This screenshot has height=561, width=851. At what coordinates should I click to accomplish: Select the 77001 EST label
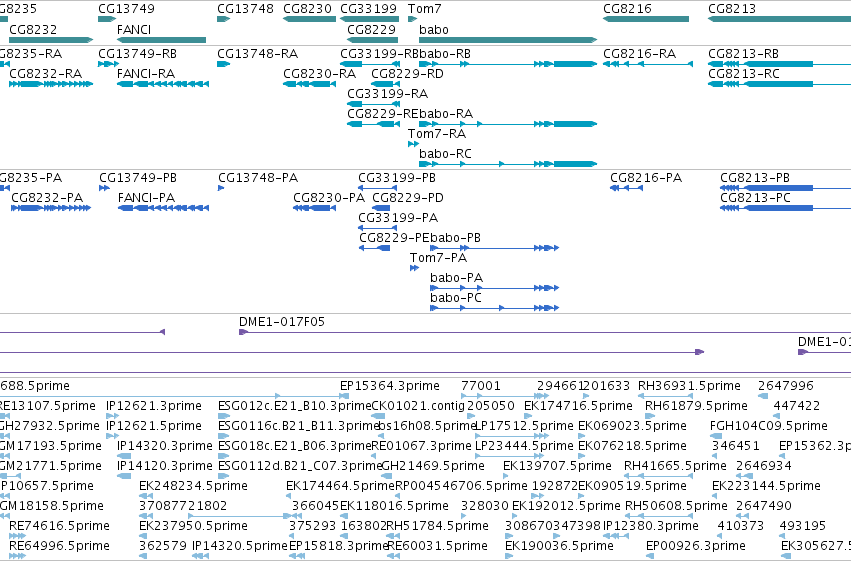480,386
